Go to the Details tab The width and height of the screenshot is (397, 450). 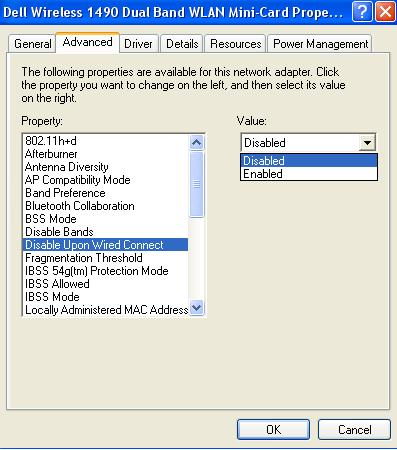tap(182, 44)
